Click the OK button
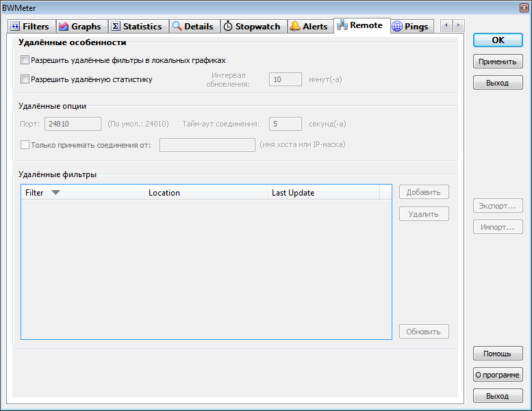 [x=498, y=40]
